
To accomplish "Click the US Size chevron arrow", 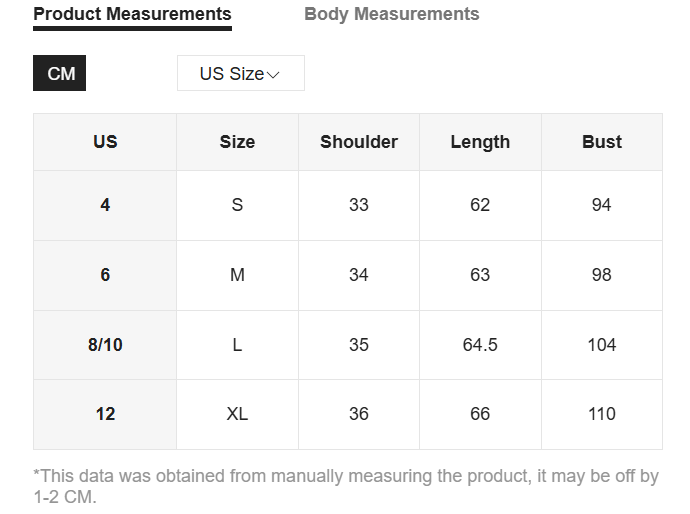I will click(x=273, y=75).
